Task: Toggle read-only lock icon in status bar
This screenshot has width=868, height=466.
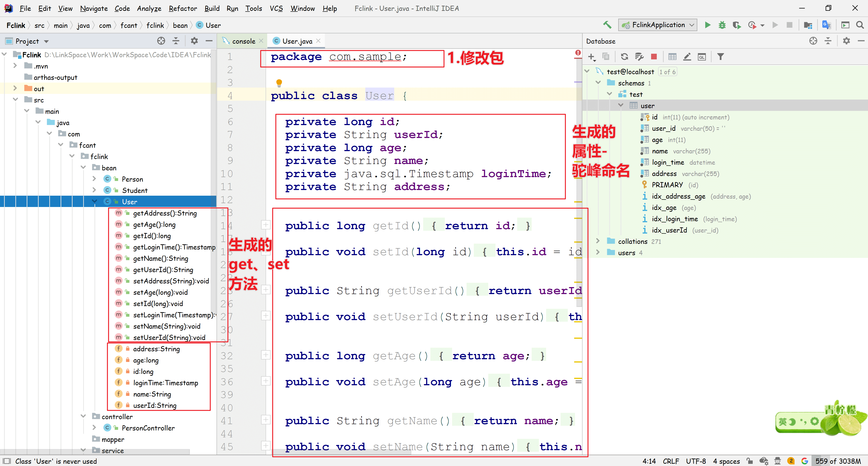Action: point(749,461)
